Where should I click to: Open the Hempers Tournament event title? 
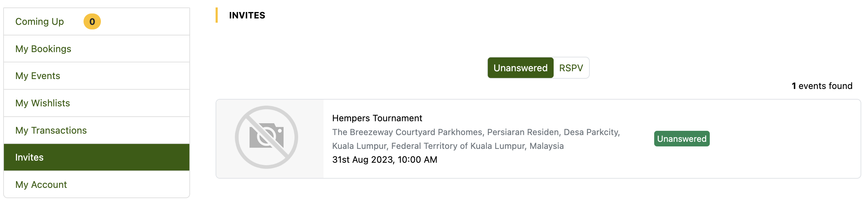coord(377,118)
